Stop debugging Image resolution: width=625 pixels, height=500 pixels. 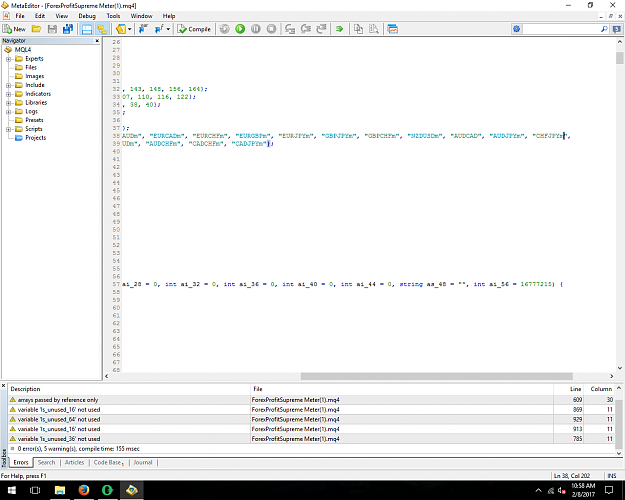point(271,29)
